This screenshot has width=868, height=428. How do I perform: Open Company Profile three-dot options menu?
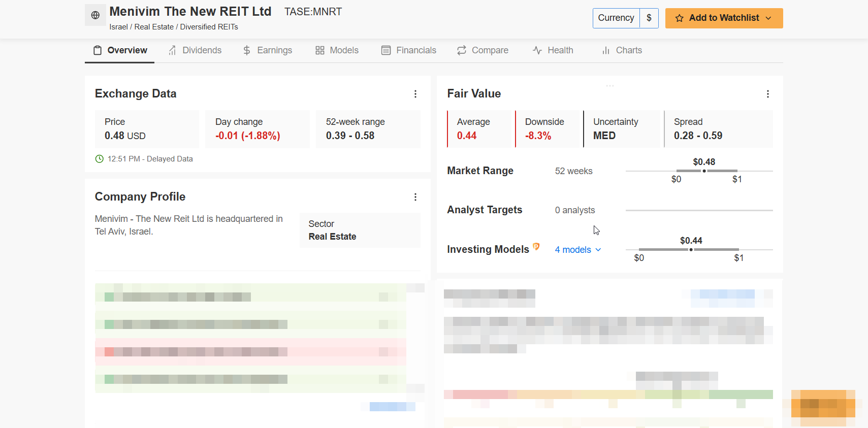415,197
